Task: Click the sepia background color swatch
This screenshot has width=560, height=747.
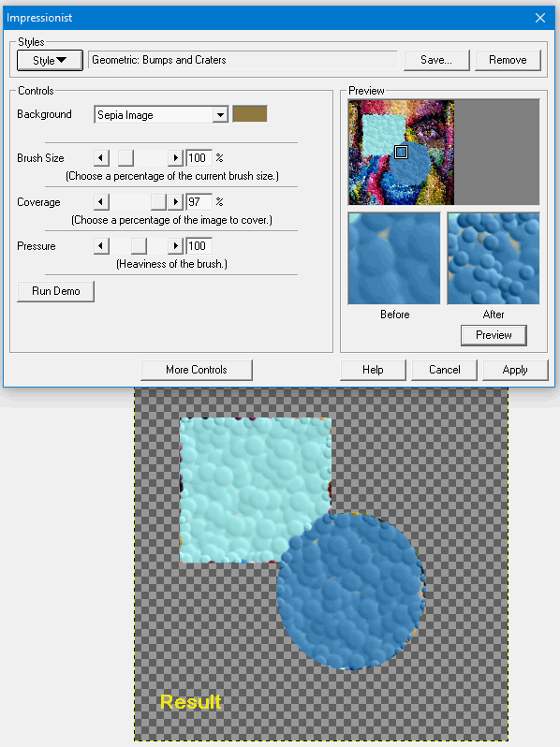Action: pos(250,114)
